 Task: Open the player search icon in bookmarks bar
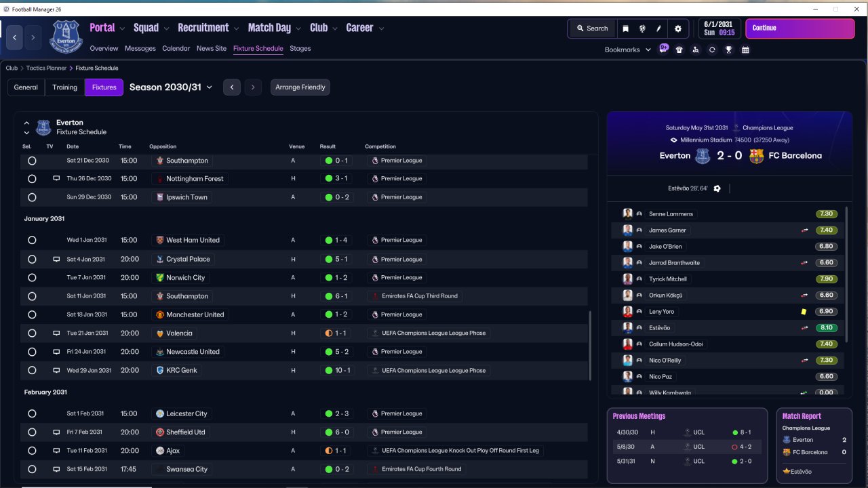click(x=696, y=49)
